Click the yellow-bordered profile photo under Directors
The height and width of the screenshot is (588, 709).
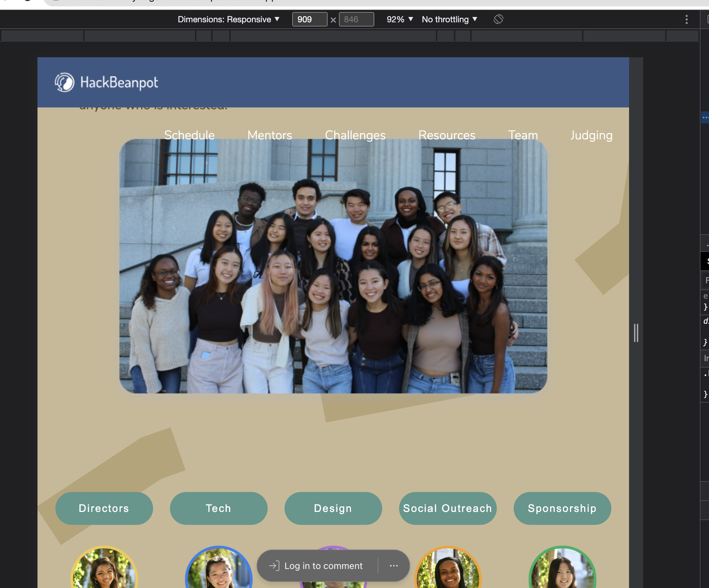coord(104,567)
